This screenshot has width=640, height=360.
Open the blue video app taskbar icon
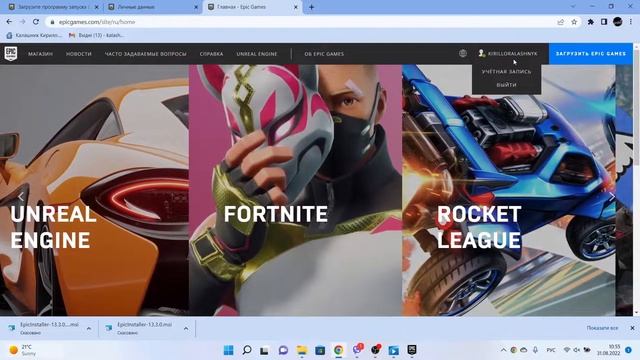coord(393,350)
